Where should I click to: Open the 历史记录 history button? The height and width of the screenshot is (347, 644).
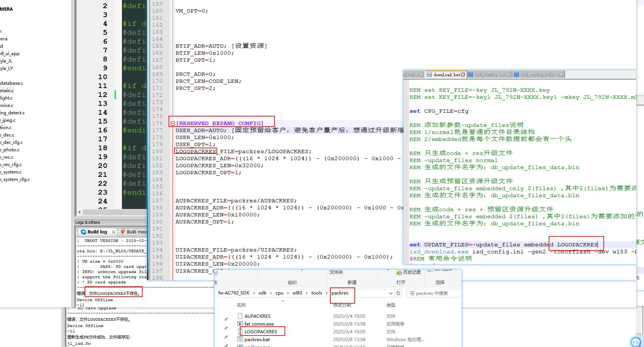[x=409, y=272]
